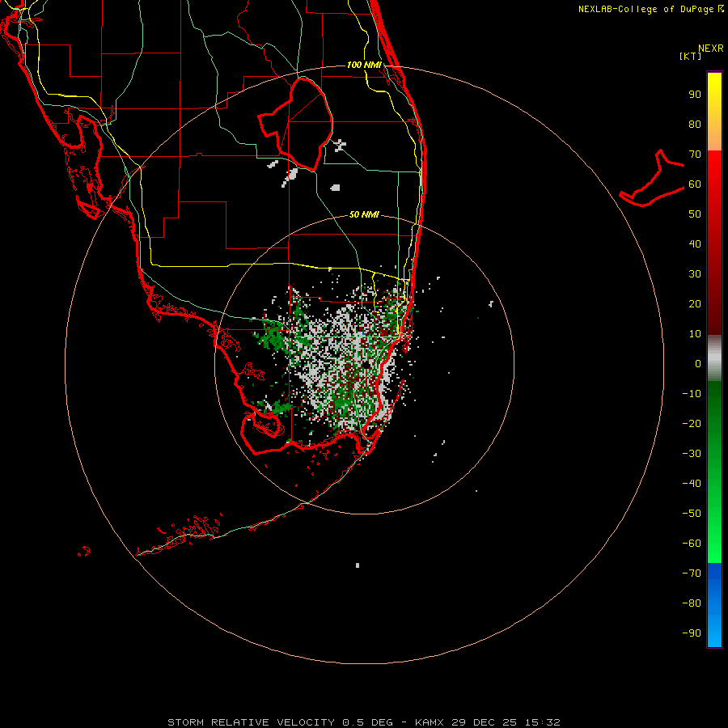Click the gray zero-velocity segment of color bar
Viewport: 728px width, 728px height.
coord(714,358)
